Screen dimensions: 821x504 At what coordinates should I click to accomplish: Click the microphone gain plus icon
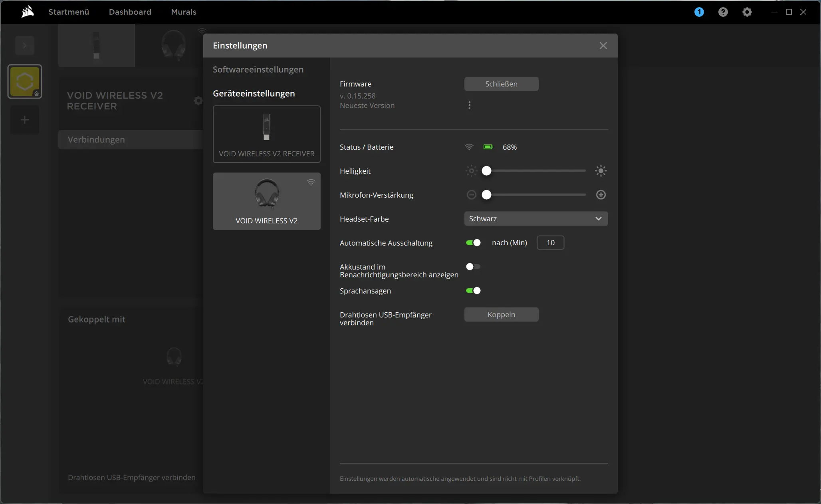tap(601, 195)
